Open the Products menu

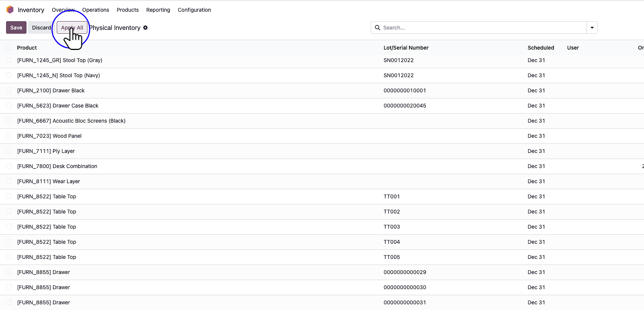coord(128,10)
